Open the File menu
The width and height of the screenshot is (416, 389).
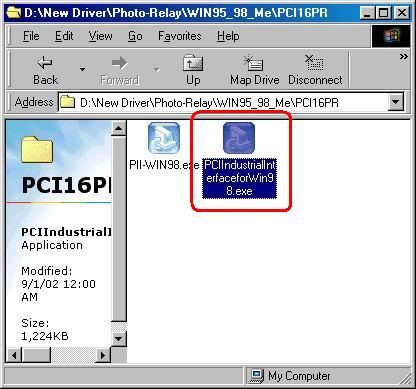pos(31,36)
